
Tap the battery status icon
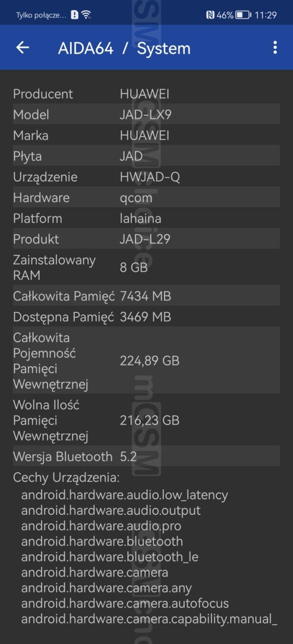243,15
